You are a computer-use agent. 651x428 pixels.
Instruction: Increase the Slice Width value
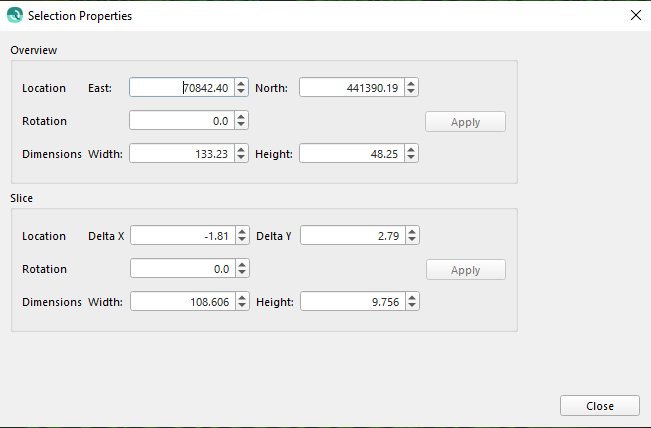coord(241,297)
